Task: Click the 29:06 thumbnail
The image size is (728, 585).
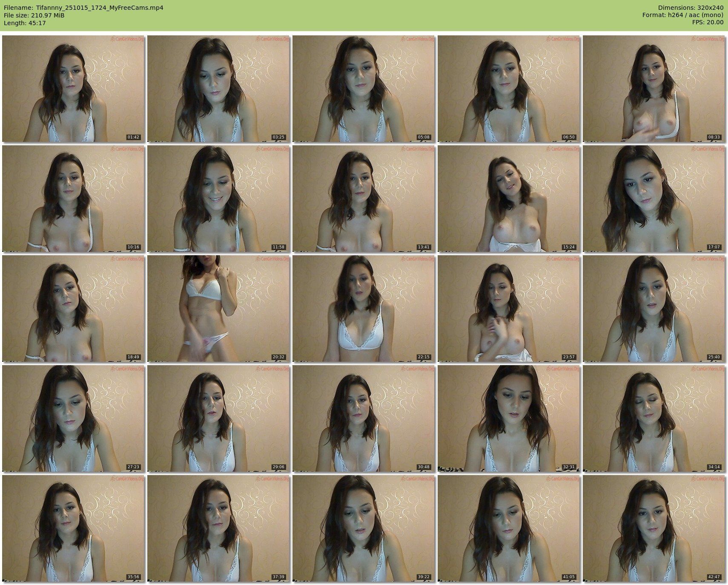Action: tap(218, 418)
